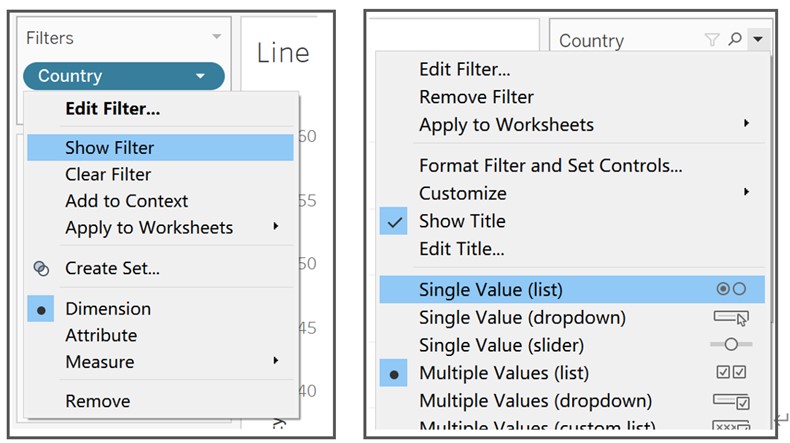Choose the Multiple Values (list) option

point(504,373)
